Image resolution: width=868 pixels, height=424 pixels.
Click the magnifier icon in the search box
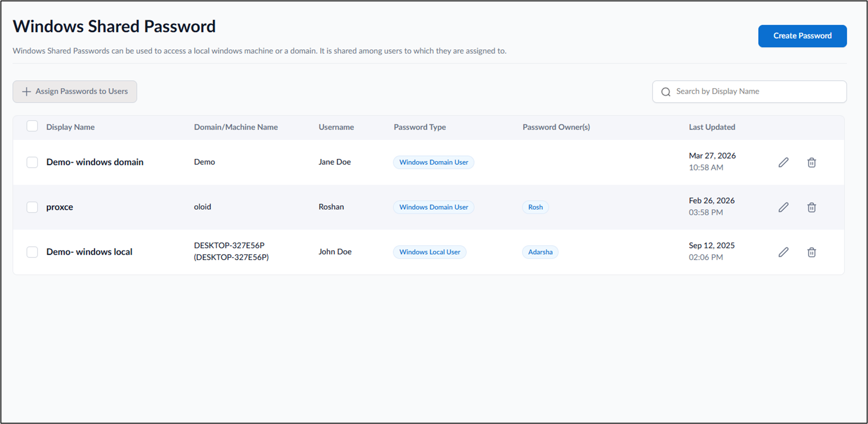666,92
